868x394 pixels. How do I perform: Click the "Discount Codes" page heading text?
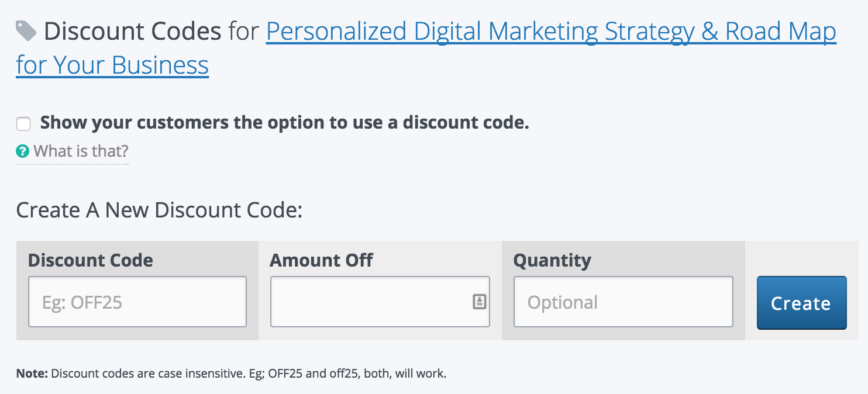click(x=132, y=32)
